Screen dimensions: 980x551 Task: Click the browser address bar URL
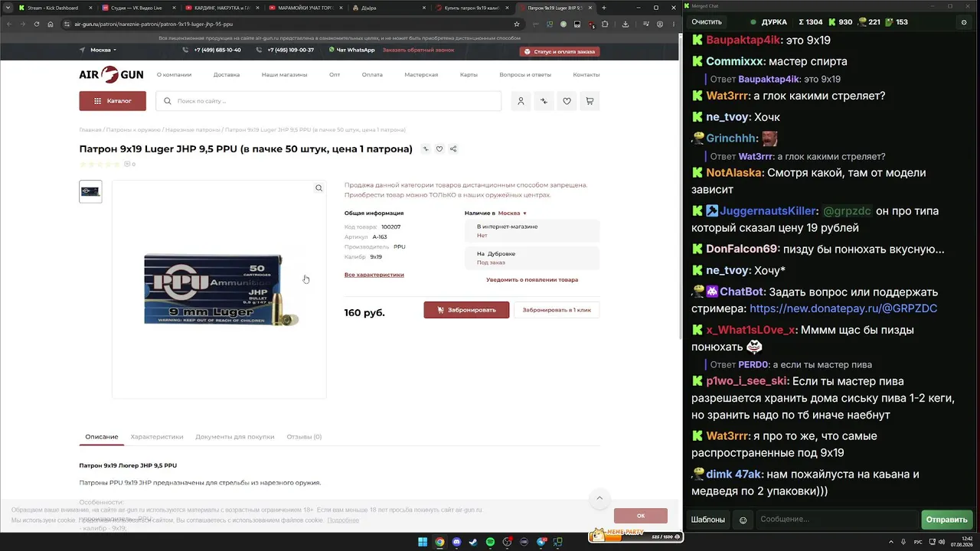tap(153, 24)
